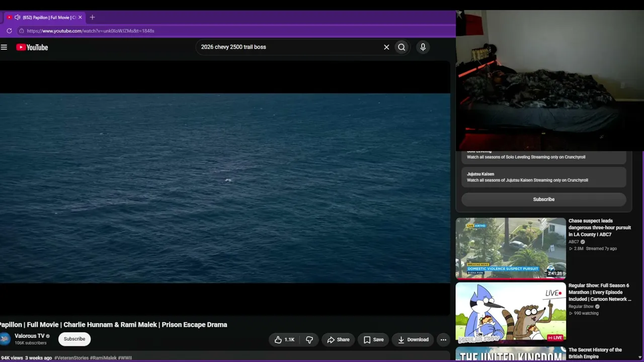Open a new browser tab
Viewport: 644px width, 362px height.
tap(92, 17)
